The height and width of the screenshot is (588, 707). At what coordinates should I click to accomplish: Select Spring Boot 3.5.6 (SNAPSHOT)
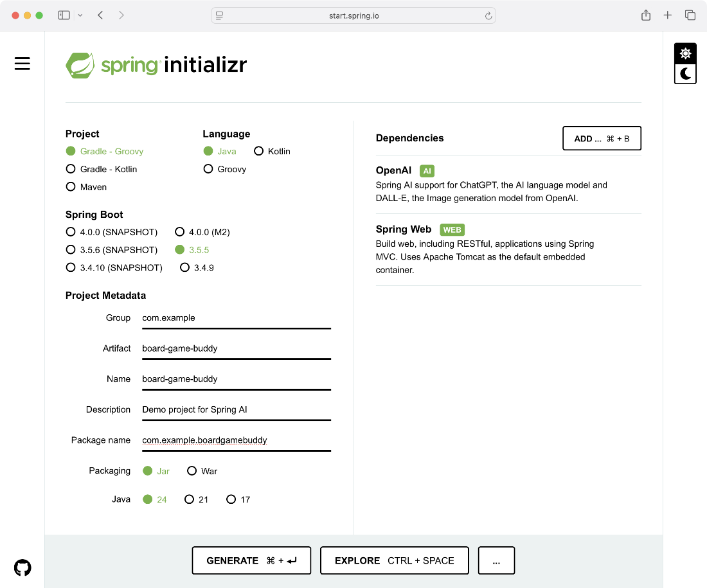tap(112, 250)
